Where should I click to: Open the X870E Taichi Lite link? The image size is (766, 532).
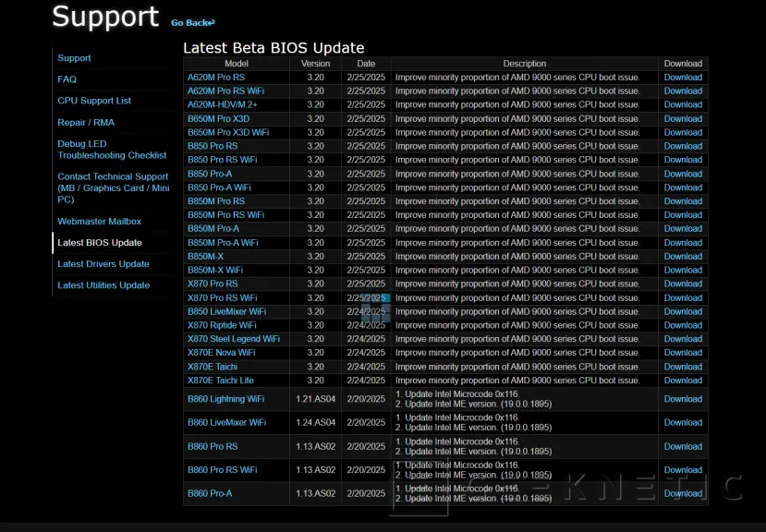[221, 381]
